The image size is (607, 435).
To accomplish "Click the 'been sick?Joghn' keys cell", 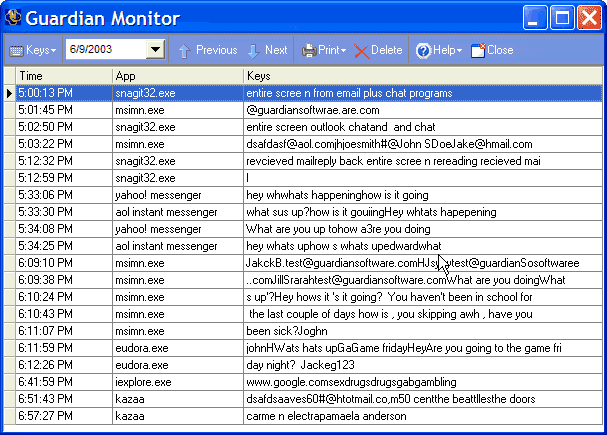I will [423, 331].
